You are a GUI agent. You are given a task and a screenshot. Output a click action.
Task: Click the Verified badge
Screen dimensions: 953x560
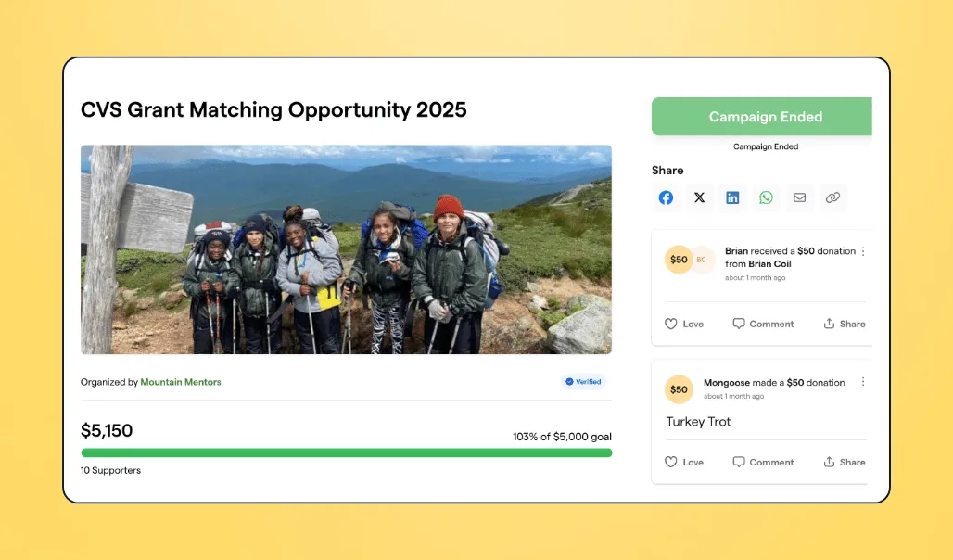click(583, 382)
